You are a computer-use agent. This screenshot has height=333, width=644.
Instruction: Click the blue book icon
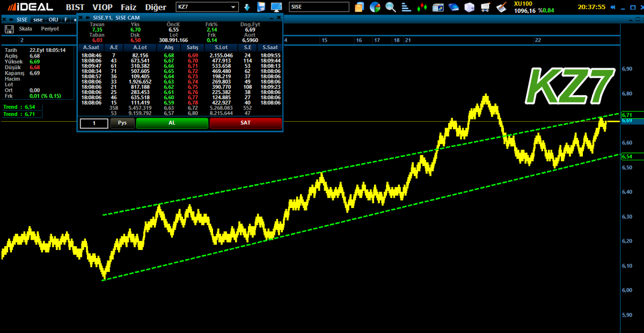(x=454, y=8)
